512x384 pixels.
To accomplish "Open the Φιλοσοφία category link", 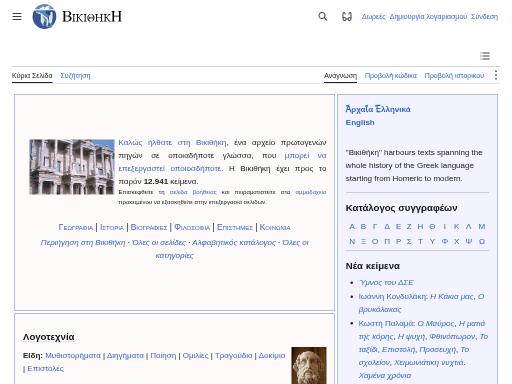I will click(x=192, y=227).
